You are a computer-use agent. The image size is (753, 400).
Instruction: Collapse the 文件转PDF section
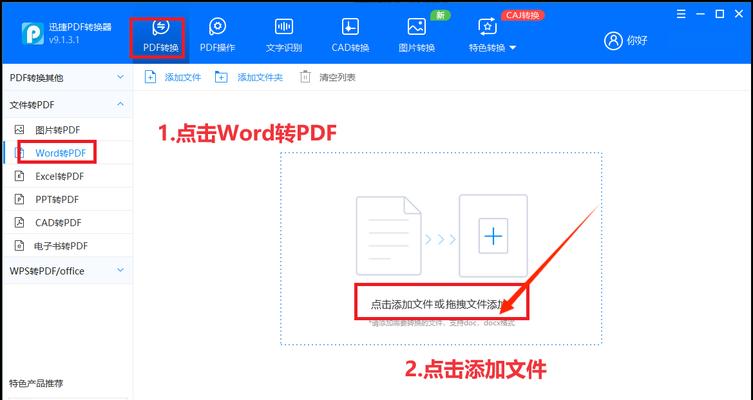[67, 105]
